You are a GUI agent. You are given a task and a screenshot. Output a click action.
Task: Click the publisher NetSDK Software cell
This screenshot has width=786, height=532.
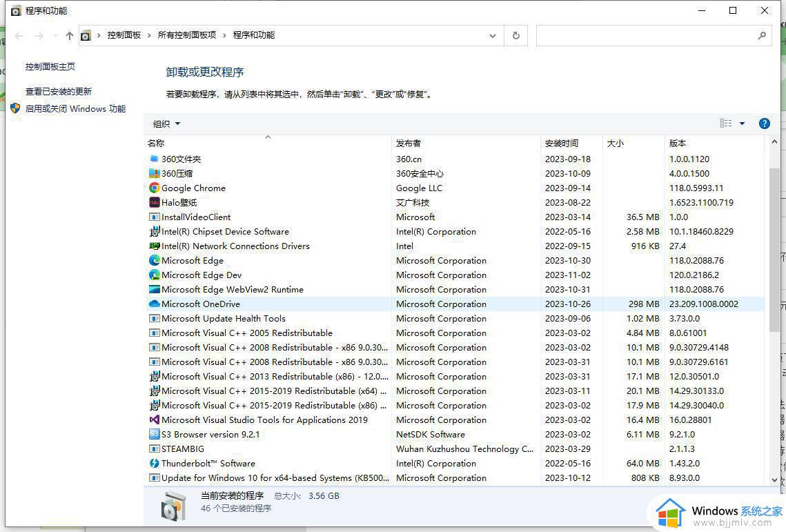coord(431,435)
